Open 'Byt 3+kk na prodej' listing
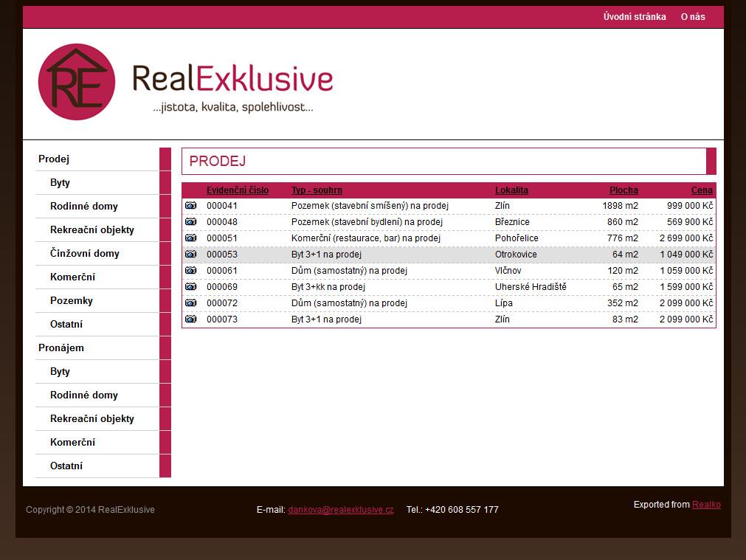 click(328, 286)
